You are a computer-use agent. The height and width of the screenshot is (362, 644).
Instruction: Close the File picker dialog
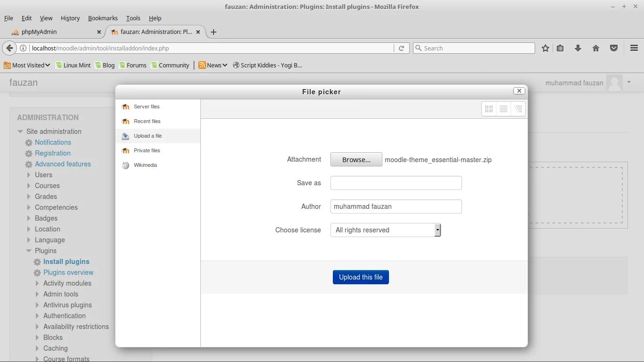point(519,91)
